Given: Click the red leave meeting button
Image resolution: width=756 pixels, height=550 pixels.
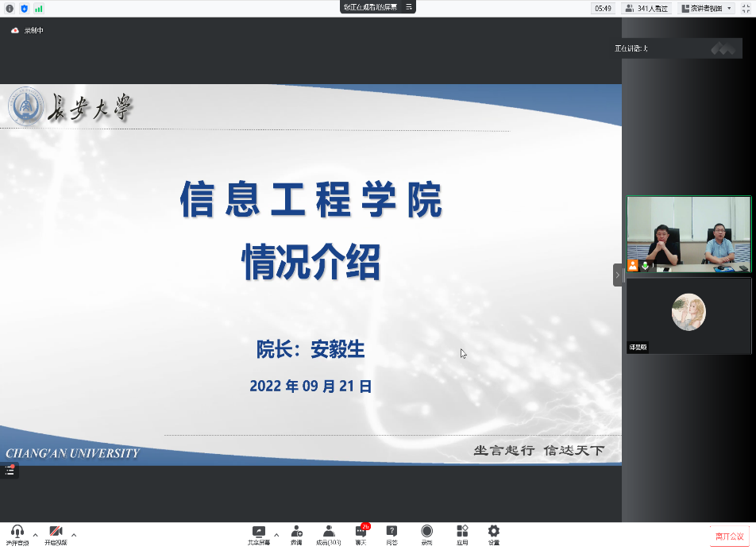Looking at the screenshot, I should (730, 537).
